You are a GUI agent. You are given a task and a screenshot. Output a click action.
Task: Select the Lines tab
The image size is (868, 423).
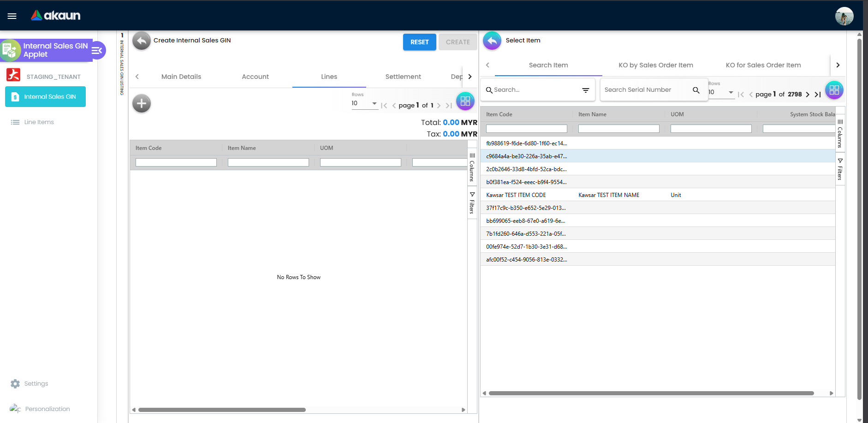point(329,77)
